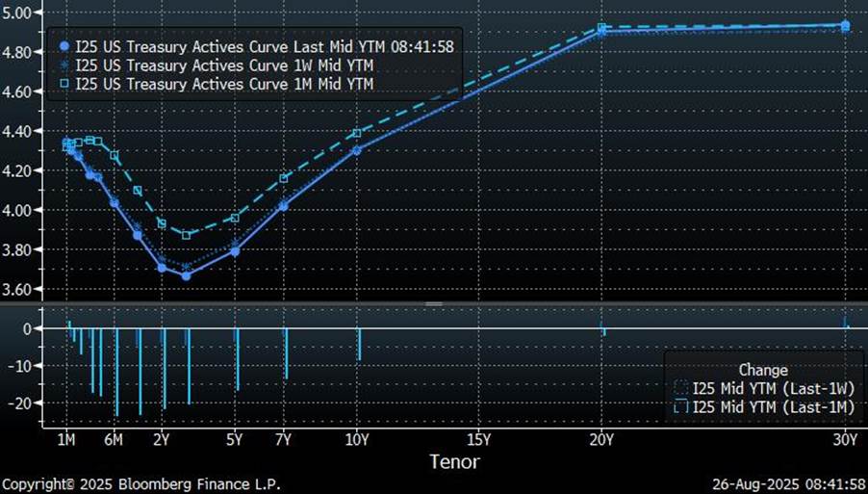Click the dotted box icon beside Last-1W change
This screenshot has width=868, height=494.
681,388
